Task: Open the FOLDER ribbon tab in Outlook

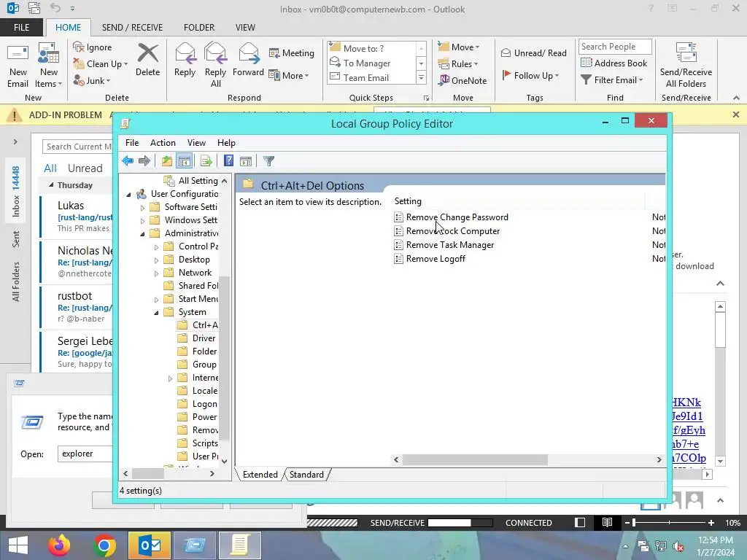Action: 199,28
